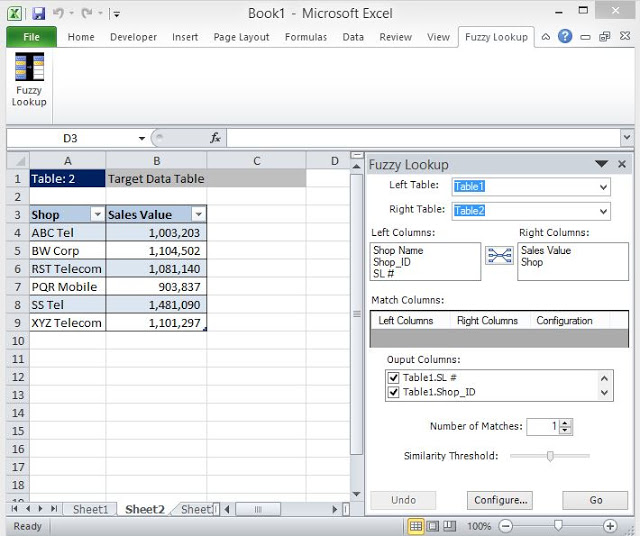Screen dimensions: 640x536
Task: Open the Sales Value filter dropdown
Action: point(198,215)
